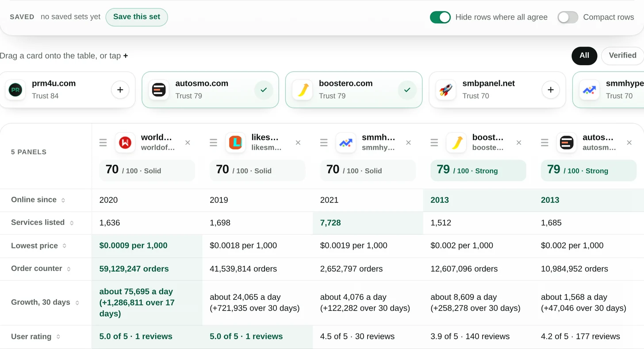The height and width of the screenshot is (349, 644).
Task: Click 3.9 of 5 · 140 reviews cell
Action: click(478, 337)
